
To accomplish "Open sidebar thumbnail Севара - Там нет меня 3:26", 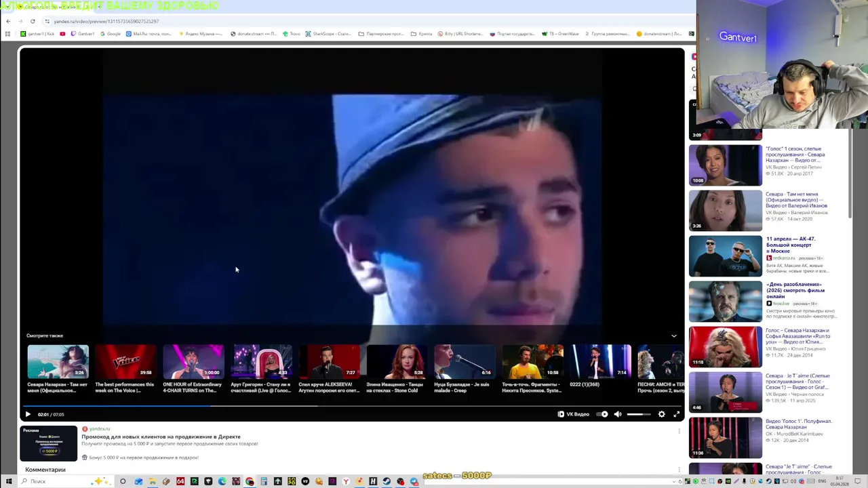I will [x=726, y=210].
